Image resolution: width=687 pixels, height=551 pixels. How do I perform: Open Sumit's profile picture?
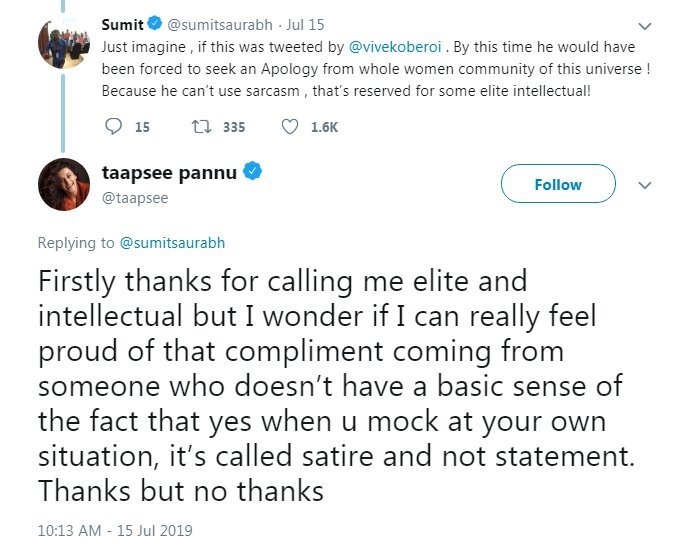tap(64, 45)
